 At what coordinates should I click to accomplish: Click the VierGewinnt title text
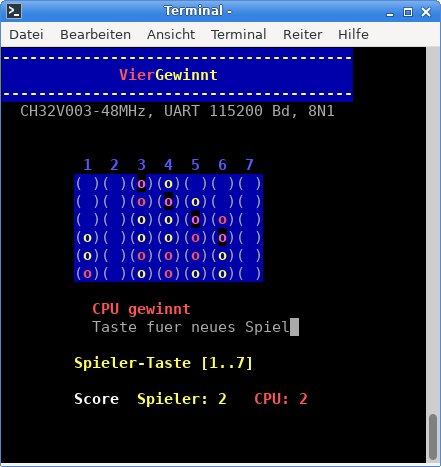(x=168, y=75)
